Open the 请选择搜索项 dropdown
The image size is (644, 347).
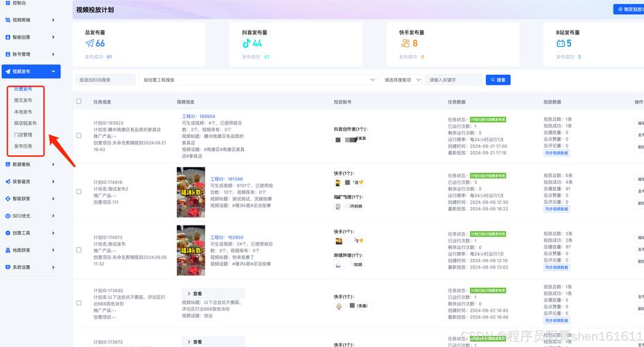click(401, 80)
